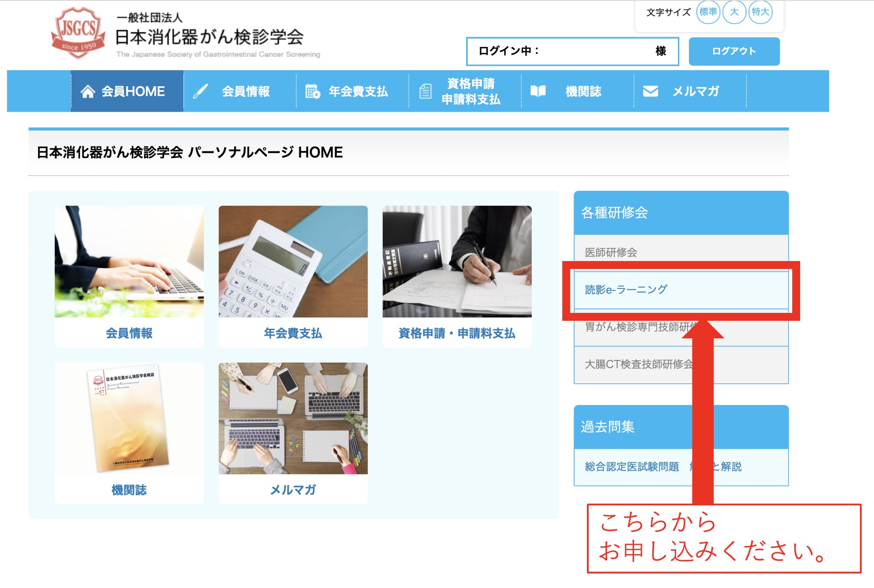874x588 pixels.
Task: Click the open book icon beside 機関誌
Action: (x=538, y=91)
